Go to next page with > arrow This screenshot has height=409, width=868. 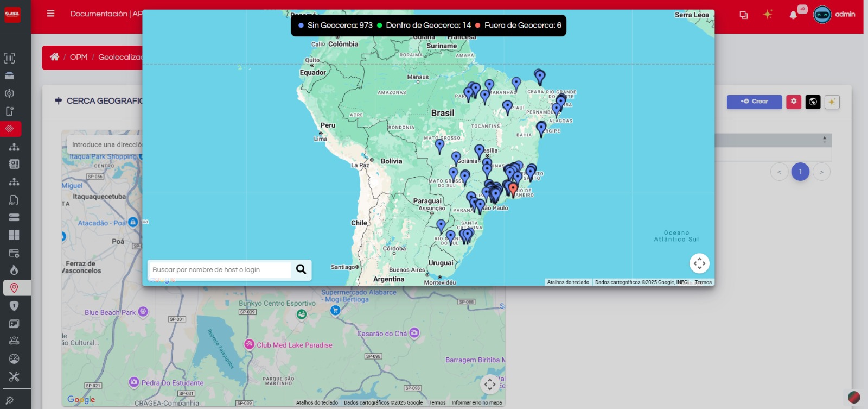tap(821, 172)
